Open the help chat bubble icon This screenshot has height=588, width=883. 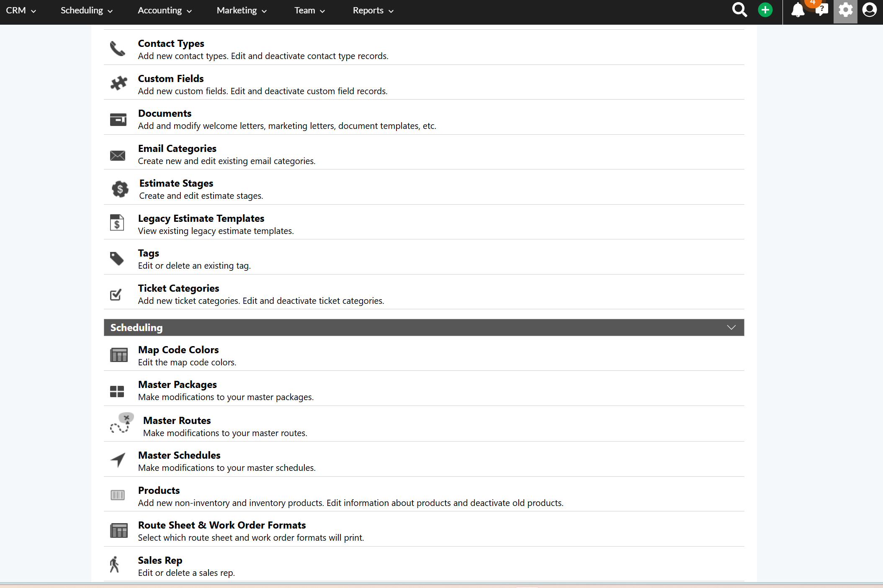tap(822, 10)
